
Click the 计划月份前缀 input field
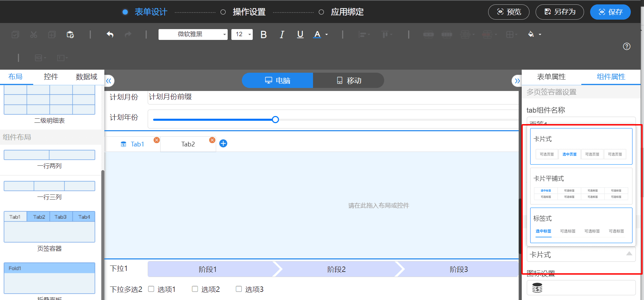coord(333,97)
